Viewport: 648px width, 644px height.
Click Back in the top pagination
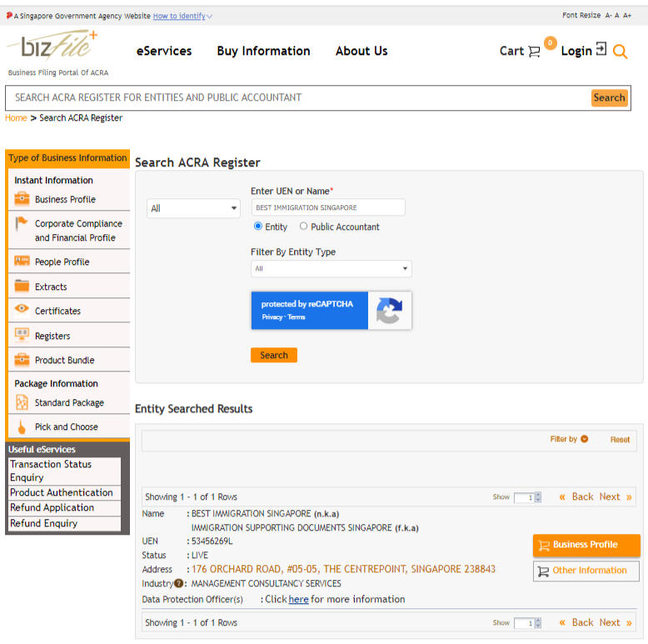pos(582,497)
